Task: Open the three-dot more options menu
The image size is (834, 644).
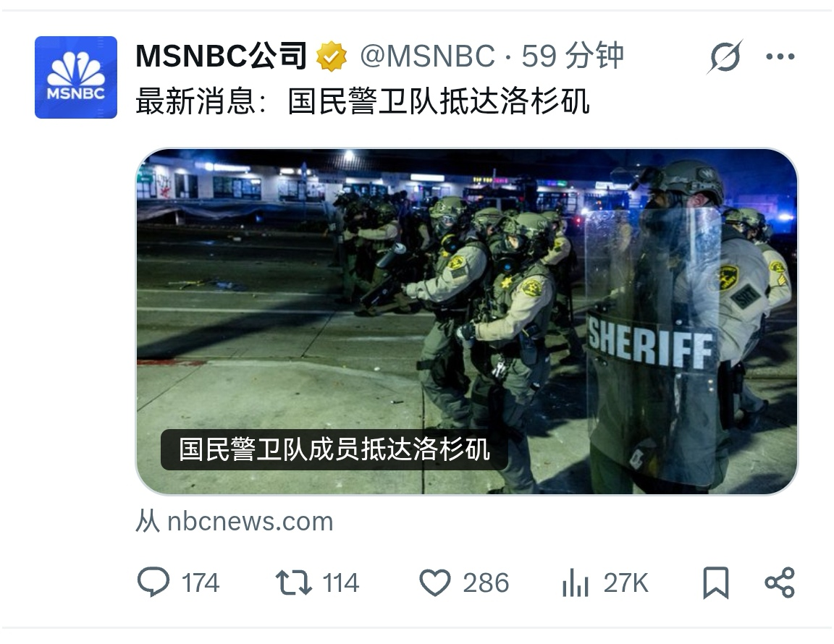Action: 780,56
